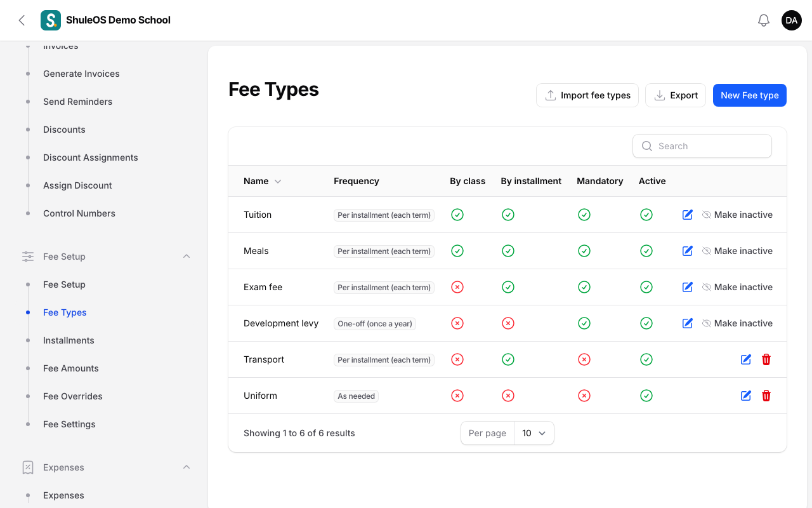
Task: Click the Uniform 'As needed' frequency badge
Action: tap(356, 396)
